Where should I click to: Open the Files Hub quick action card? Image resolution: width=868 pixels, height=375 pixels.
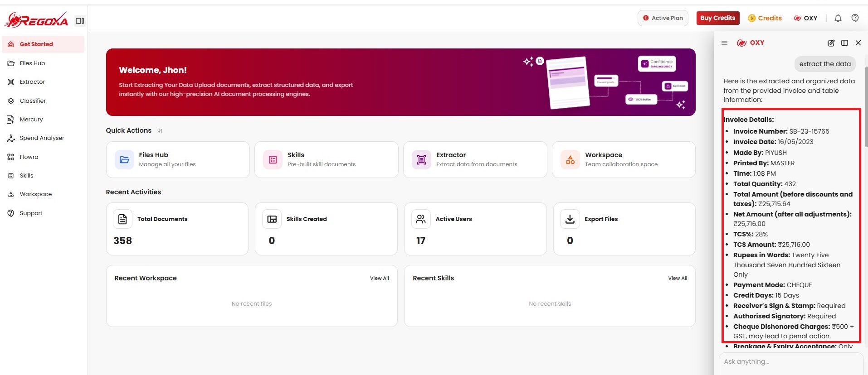point(178,160)
